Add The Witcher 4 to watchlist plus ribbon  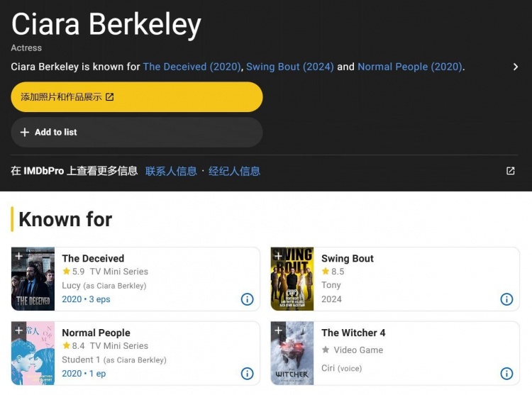click(x=278, y=330)
